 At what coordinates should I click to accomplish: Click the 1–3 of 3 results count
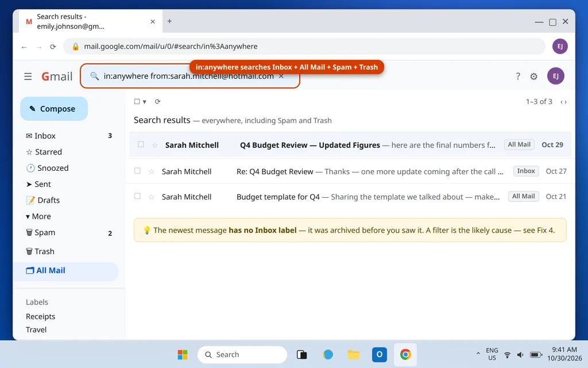pos(539,101)
